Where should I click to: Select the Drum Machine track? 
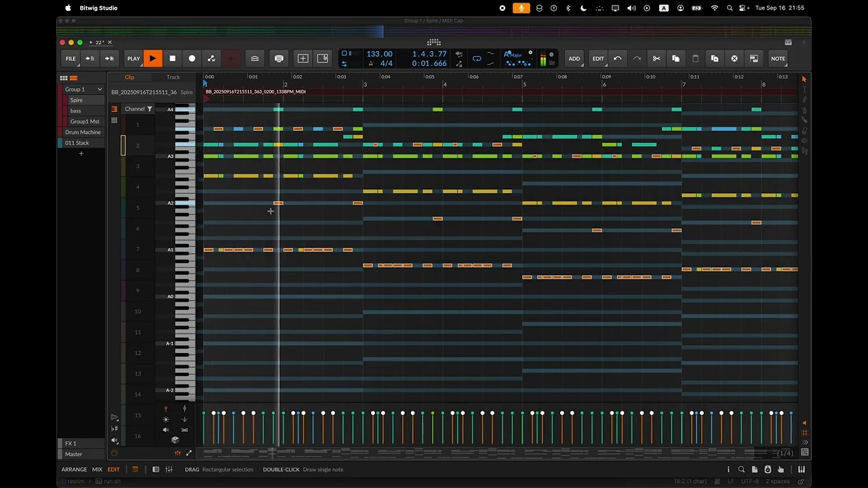tap(83, 132)
